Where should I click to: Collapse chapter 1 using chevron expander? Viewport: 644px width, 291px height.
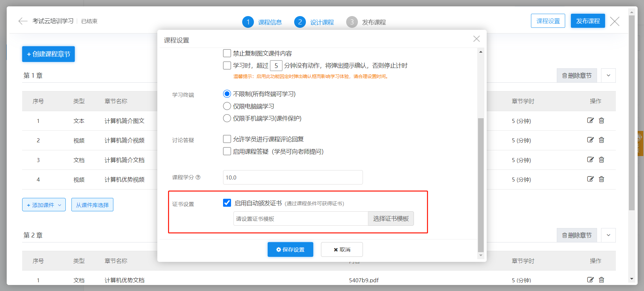coord(608,76)
